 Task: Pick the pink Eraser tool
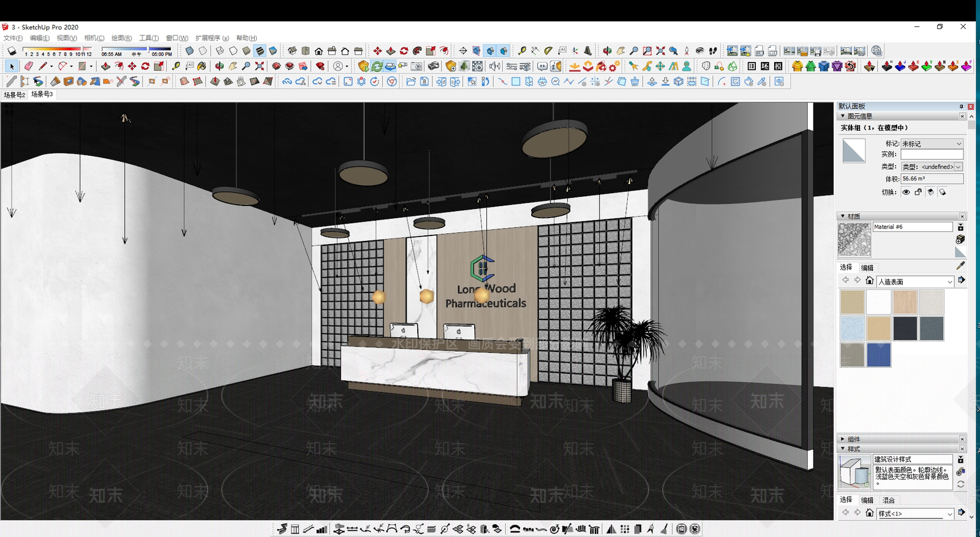point(28,66)
